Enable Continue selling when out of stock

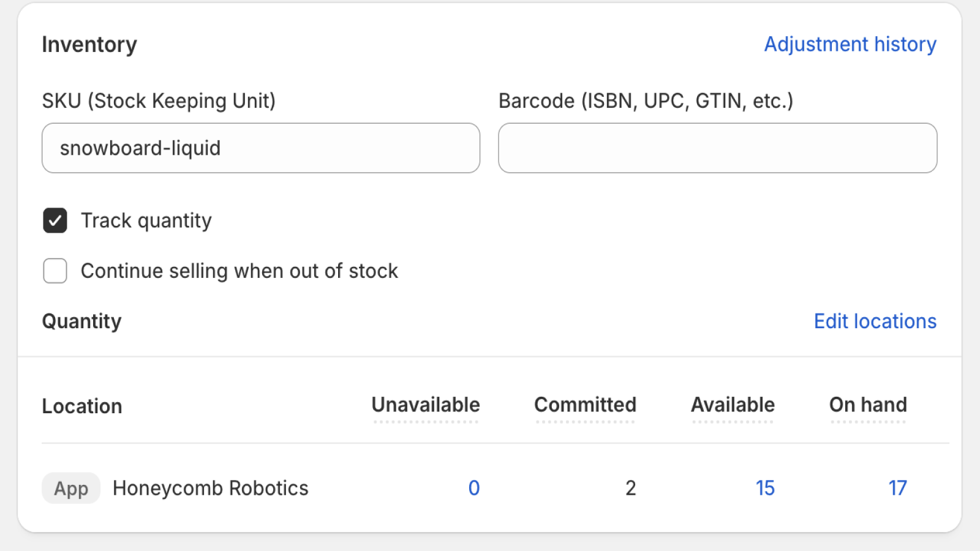55,271
